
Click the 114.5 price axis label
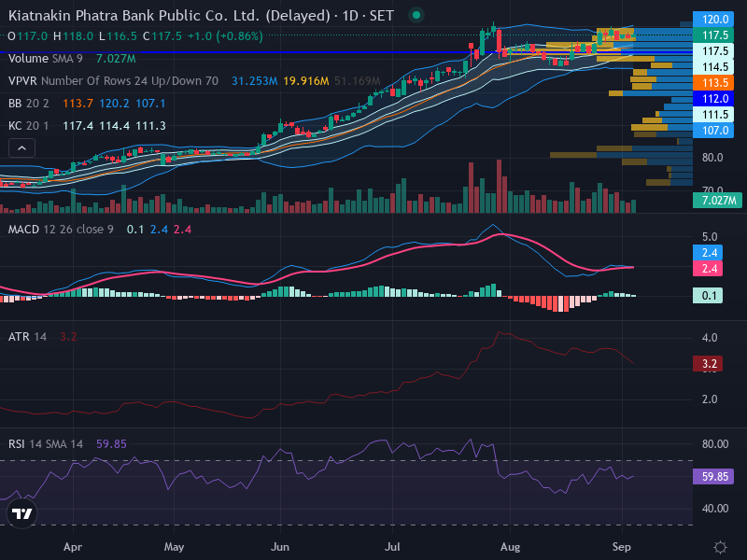coord(713,66)
